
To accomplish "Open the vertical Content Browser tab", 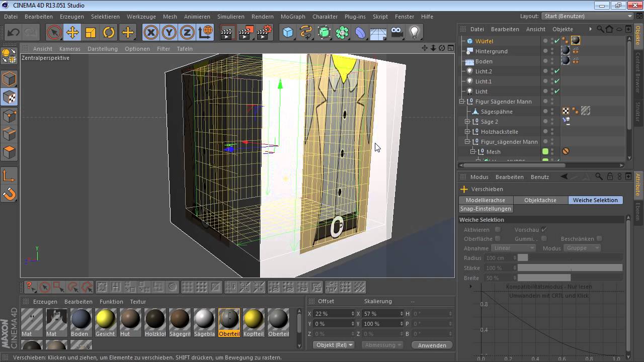I will coord(638,73).
